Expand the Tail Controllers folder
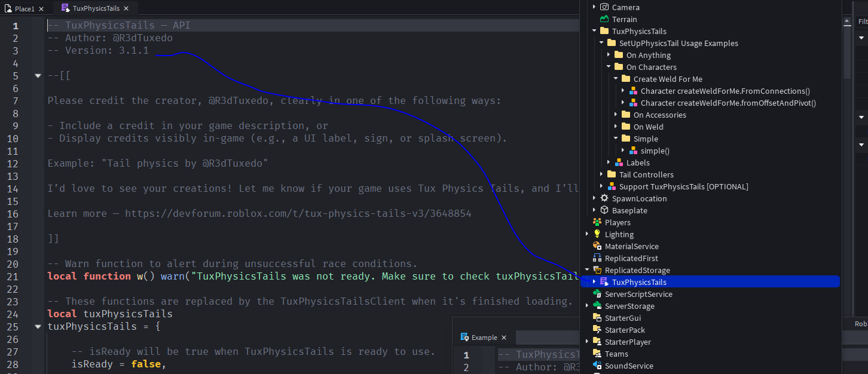This screenshot has width=868, height=374. pyautogui.click(x=601, y=174)
